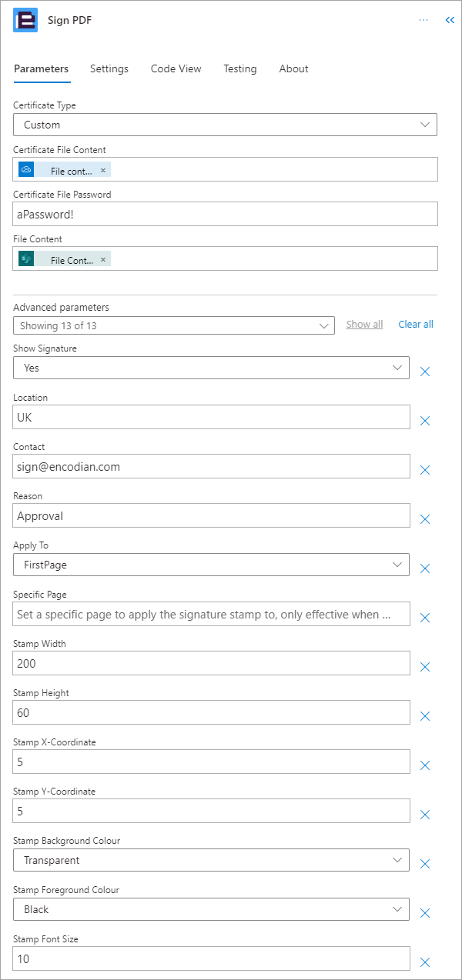Open Stamp Background Colour dropdown

pos(211,860)
